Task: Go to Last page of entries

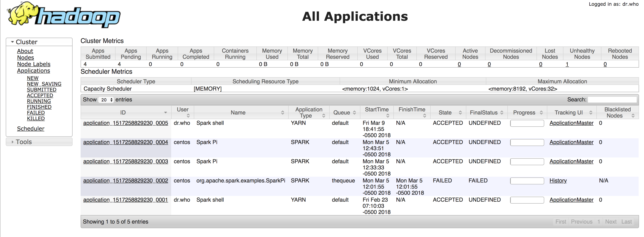Action: 627,222
